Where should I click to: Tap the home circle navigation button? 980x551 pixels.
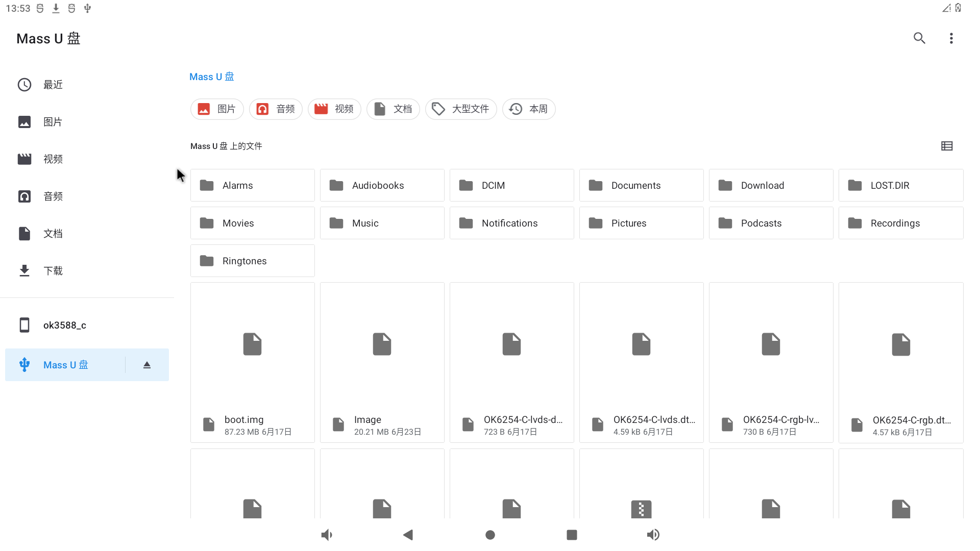click(490, 535)
